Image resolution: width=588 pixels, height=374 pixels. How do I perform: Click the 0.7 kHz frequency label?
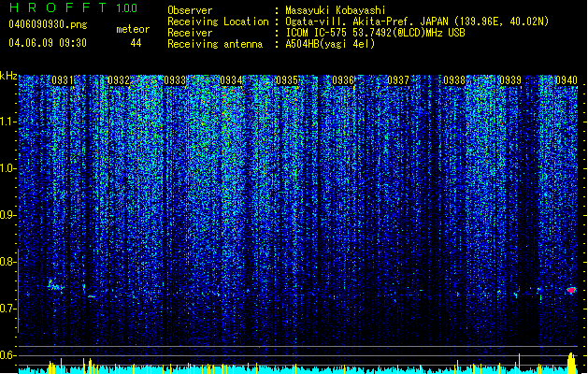8,309
